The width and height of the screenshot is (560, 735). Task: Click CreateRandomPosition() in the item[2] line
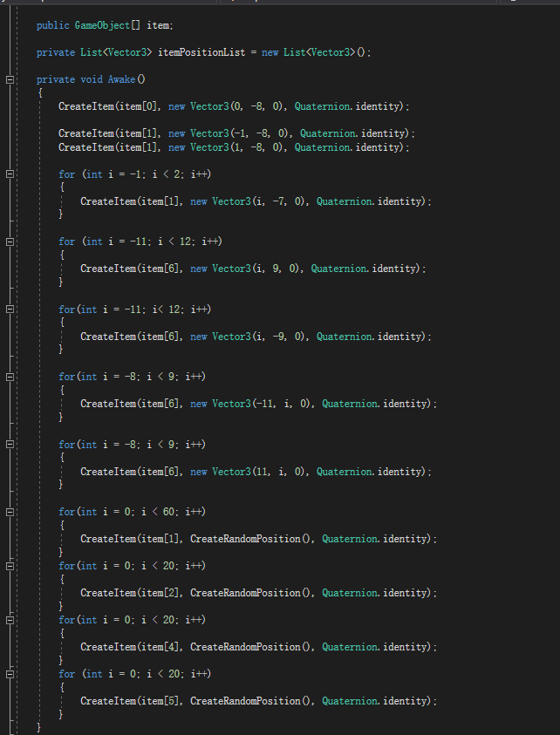pos(250,593)
